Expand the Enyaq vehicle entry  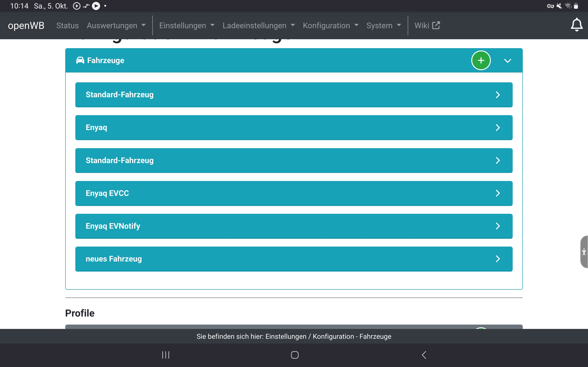[294, 128]
